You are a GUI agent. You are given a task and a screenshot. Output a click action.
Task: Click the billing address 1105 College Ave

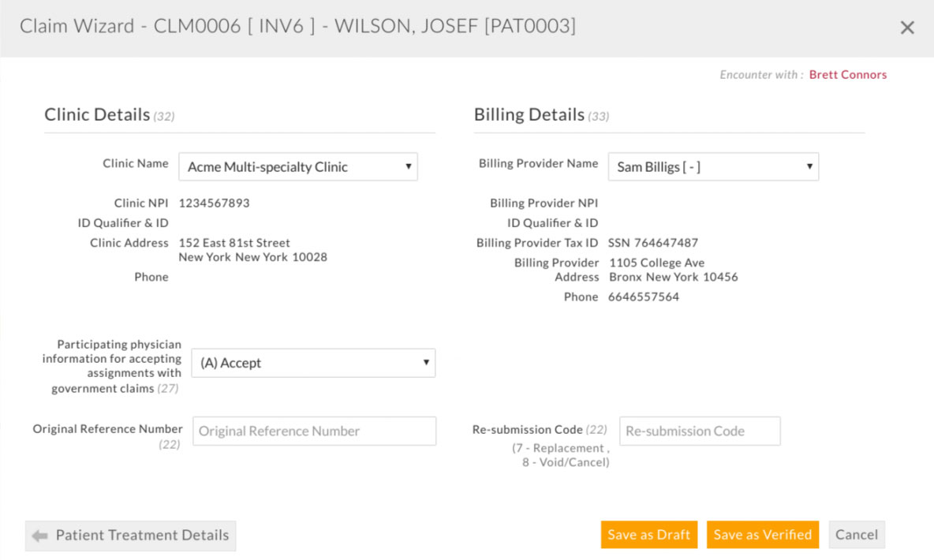pyautogui.click(x=656, y=263)
